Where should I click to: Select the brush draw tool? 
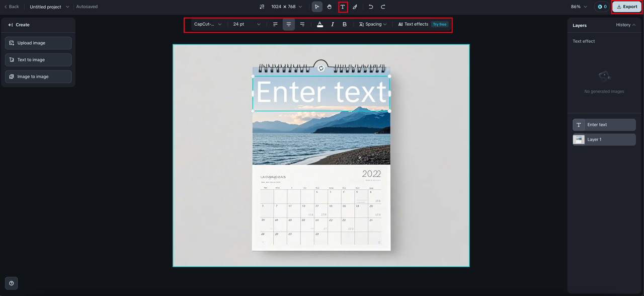[355, 7]
